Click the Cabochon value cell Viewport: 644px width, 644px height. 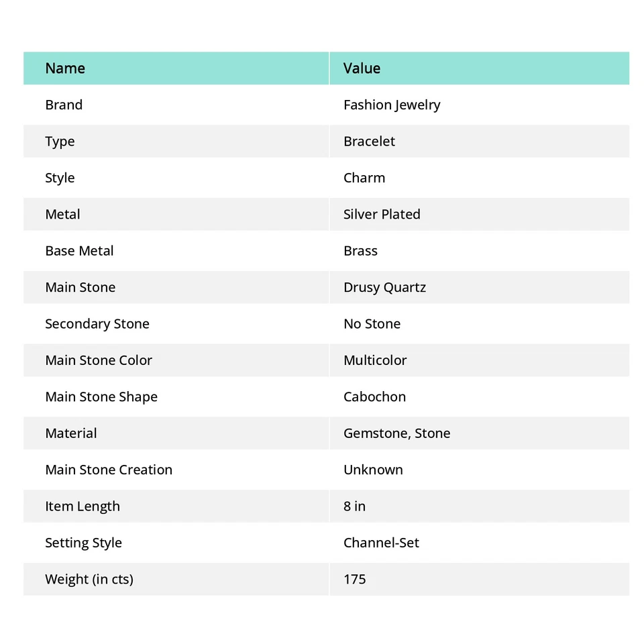374,397
